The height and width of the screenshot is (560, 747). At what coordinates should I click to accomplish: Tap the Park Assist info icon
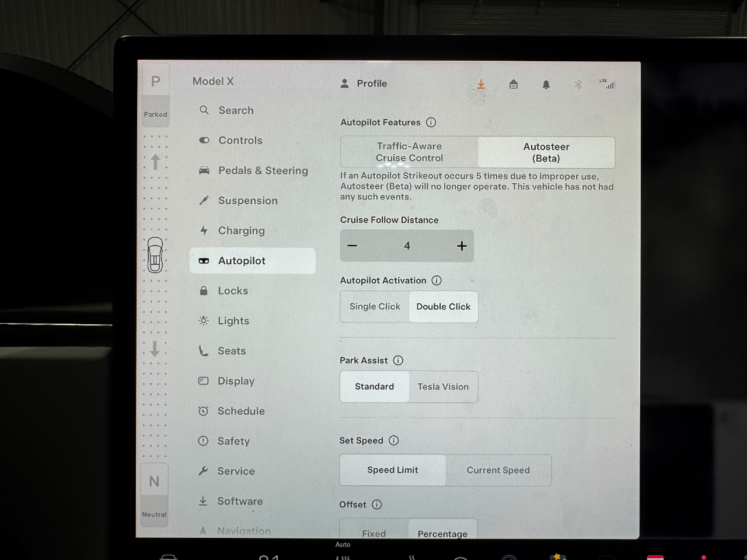[398, 360]
